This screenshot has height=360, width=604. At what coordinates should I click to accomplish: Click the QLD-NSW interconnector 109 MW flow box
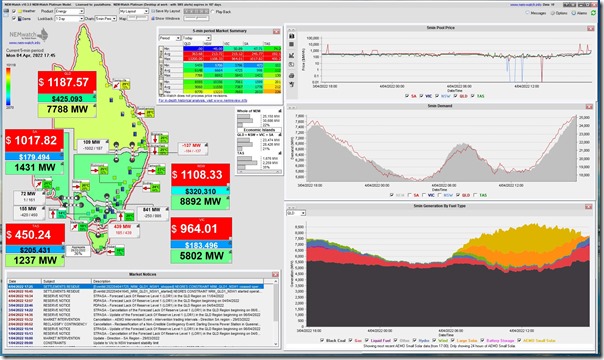coord(92,145)
